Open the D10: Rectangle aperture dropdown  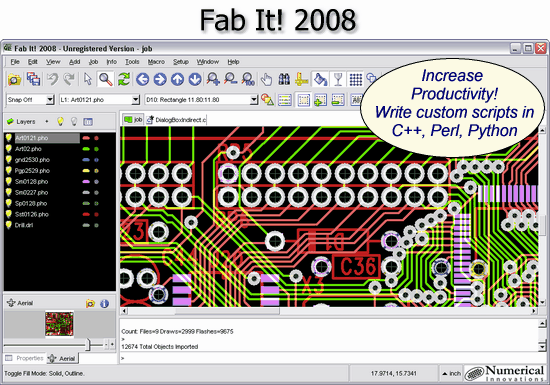click(x=254, y=100)
